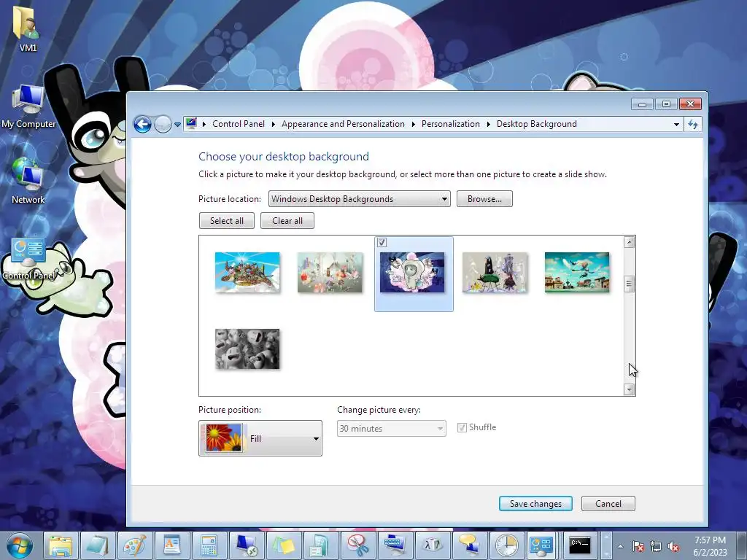This screenshot has width=747, height=560.
Task: Show hidden icons tray arrow
Action: [x=620, y=546]
